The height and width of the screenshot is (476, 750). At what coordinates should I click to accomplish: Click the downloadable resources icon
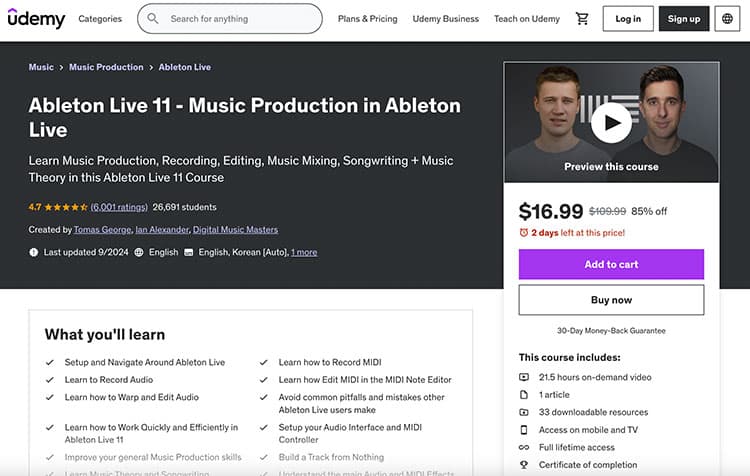[x=524, y=412]
